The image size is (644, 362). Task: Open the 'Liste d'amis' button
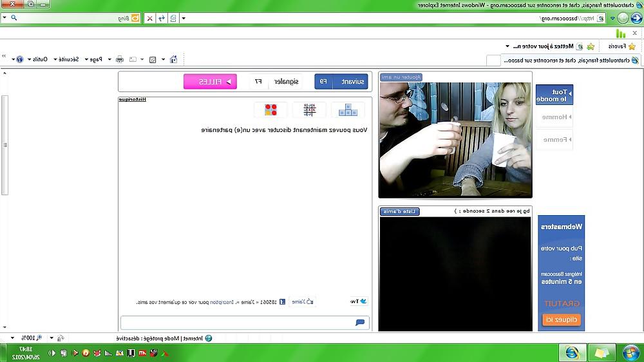pyautogui.click(x=400, y=211)
